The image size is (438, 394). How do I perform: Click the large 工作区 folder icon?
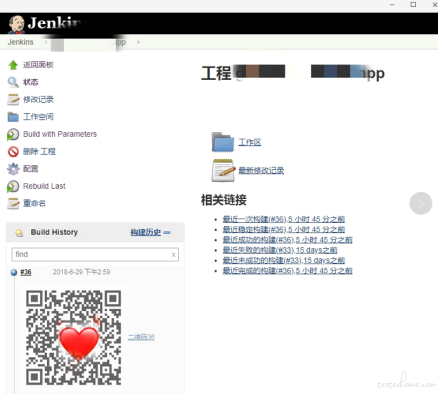tap(223, 142)
